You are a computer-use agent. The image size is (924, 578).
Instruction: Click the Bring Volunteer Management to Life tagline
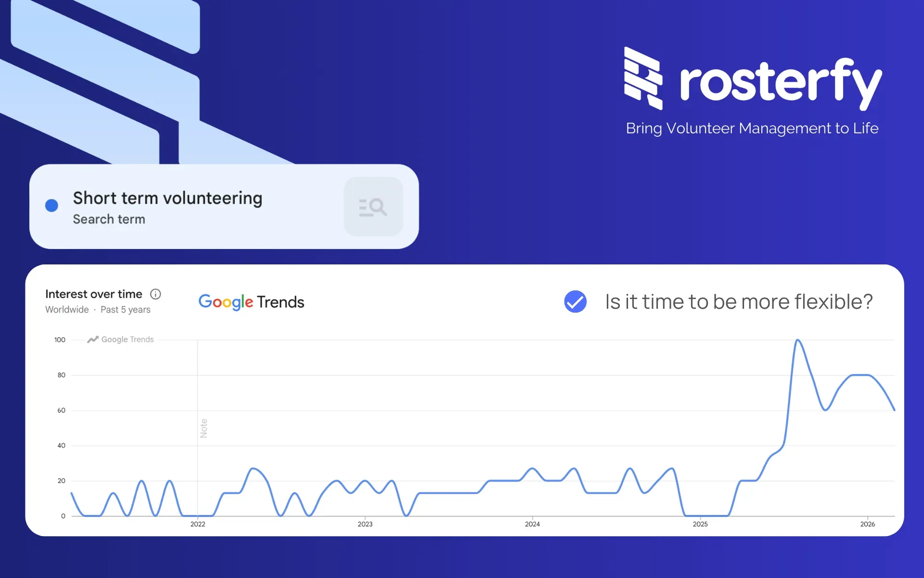tap(752, 128)
